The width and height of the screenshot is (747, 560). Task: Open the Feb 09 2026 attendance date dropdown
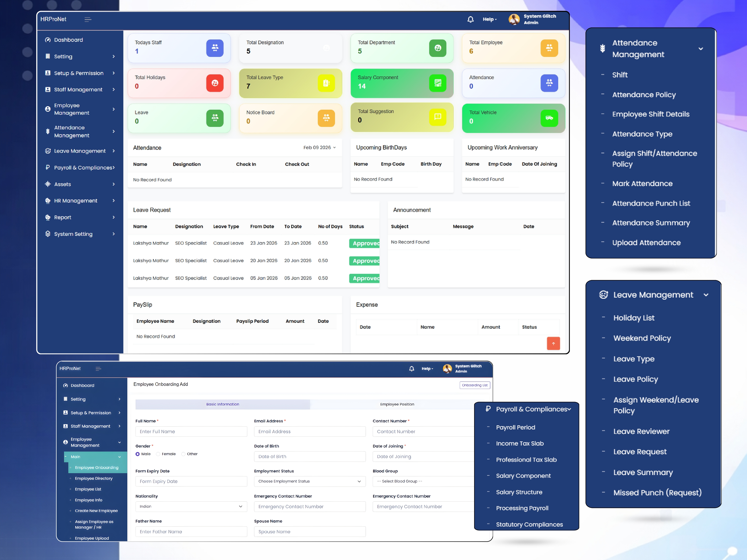(319, 148)
